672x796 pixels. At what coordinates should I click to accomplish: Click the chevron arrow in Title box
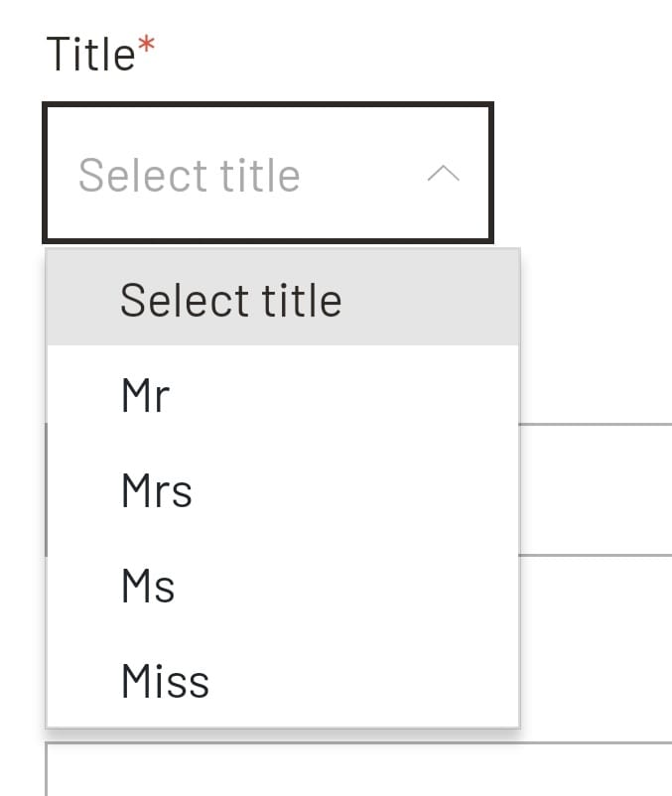pyautogui.click(x=443, y=175)
